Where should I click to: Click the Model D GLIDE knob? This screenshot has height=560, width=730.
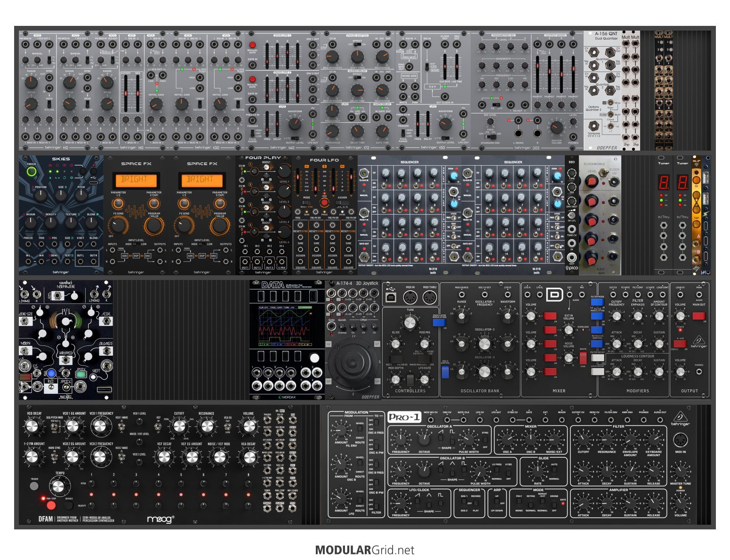[x=395, y=344]
